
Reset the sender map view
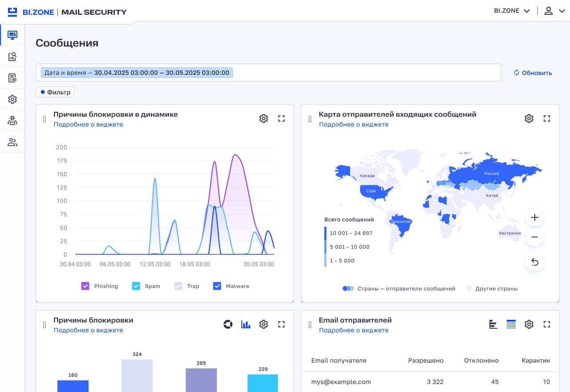535,262
